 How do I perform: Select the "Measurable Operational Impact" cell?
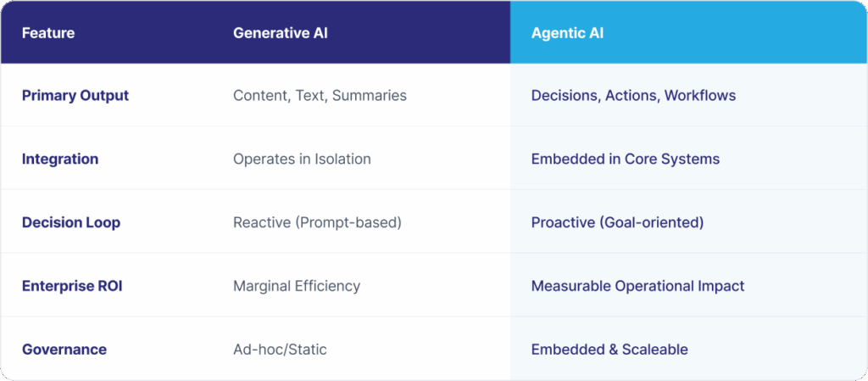tap(637, 286)
